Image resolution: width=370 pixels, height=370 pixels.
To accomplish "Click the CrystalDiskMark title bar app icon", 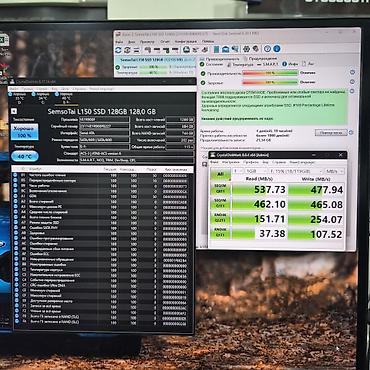I will [x=213, y=155].
